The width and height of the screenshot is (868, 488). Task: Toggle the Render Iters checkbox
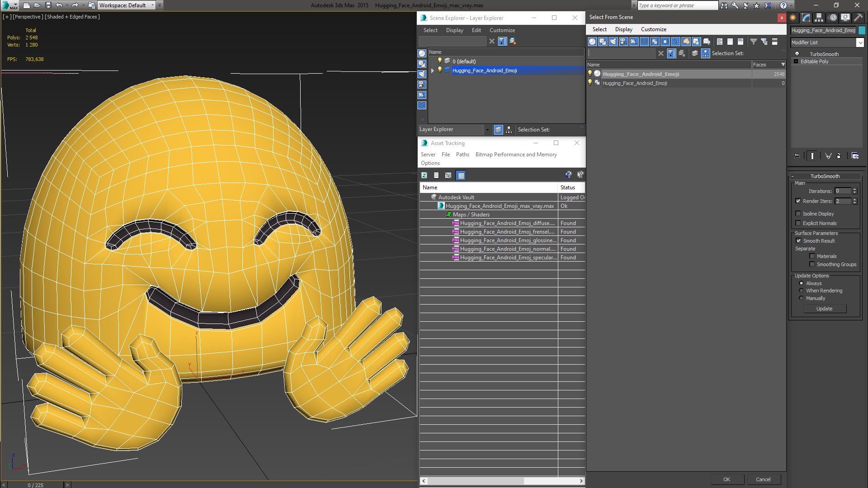[x=798, y=201]
